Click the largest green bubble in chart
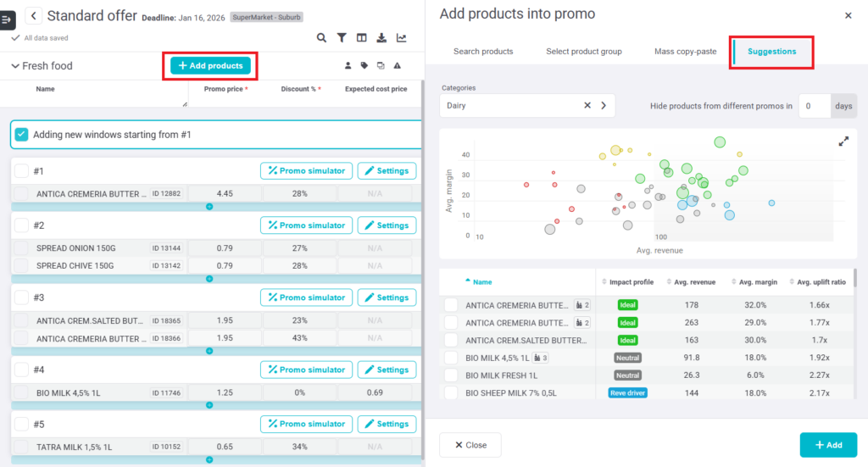Viewport: 868px width, 467px height. [x=720, y=142]
